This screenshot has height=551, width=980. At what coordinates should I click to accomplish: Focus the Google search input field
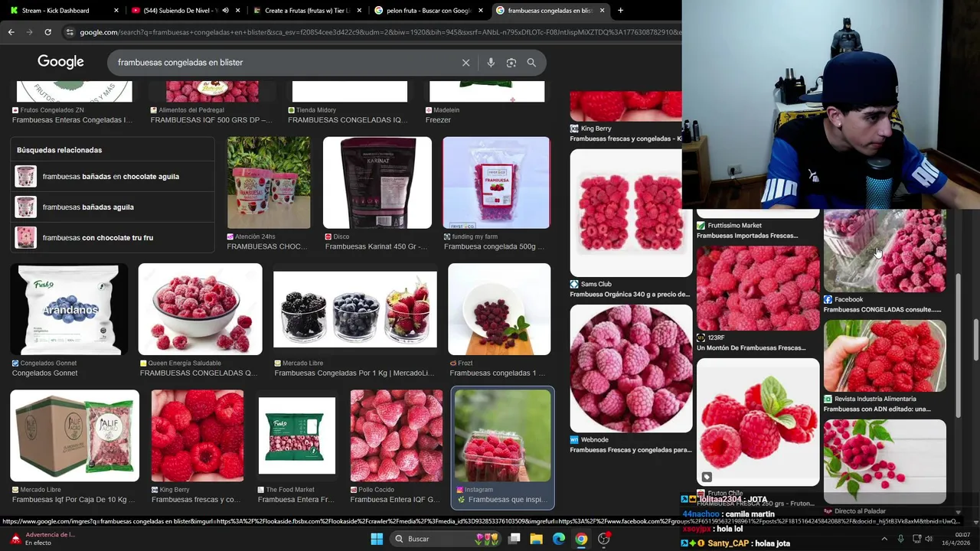click(x=283, y=63)
